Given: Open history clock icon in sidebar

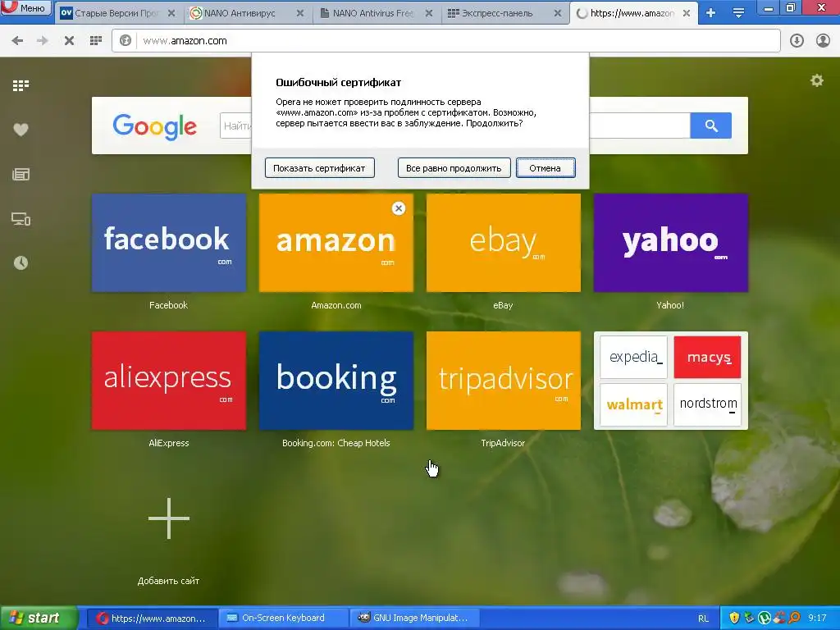Looking at the screenshot, I should [21, 263].
